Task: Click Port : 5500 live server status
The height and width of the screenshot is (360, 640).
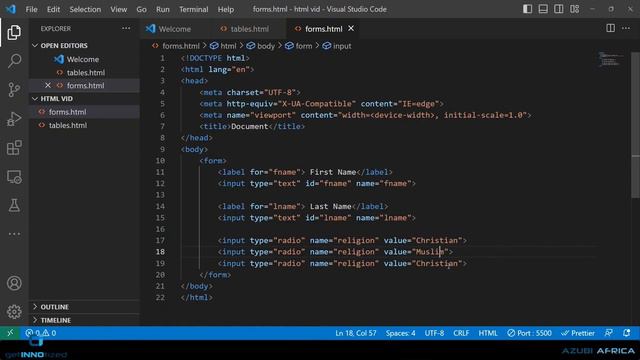Action: 529,333
